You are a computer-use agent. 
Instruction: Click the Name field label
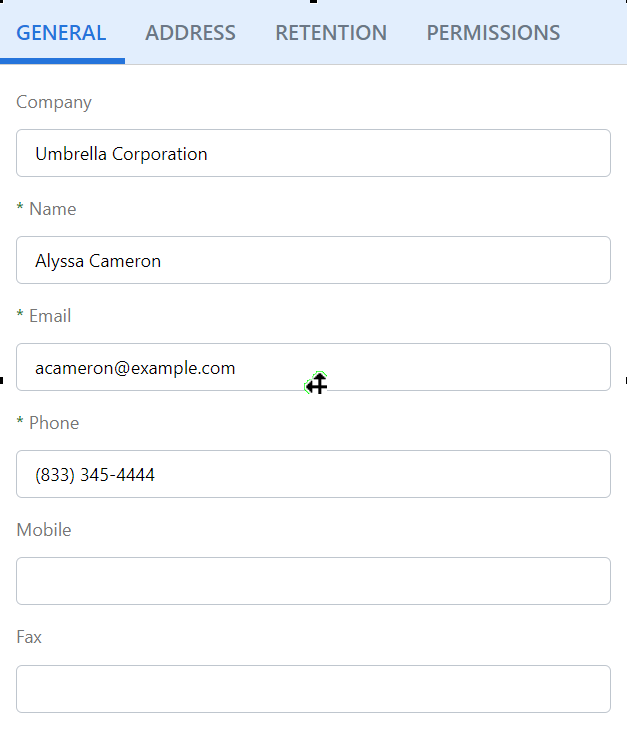click(52, 209)
